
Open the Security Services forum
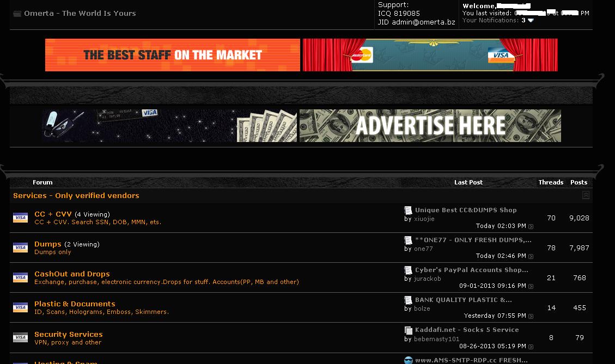click(x=68, y=334)
